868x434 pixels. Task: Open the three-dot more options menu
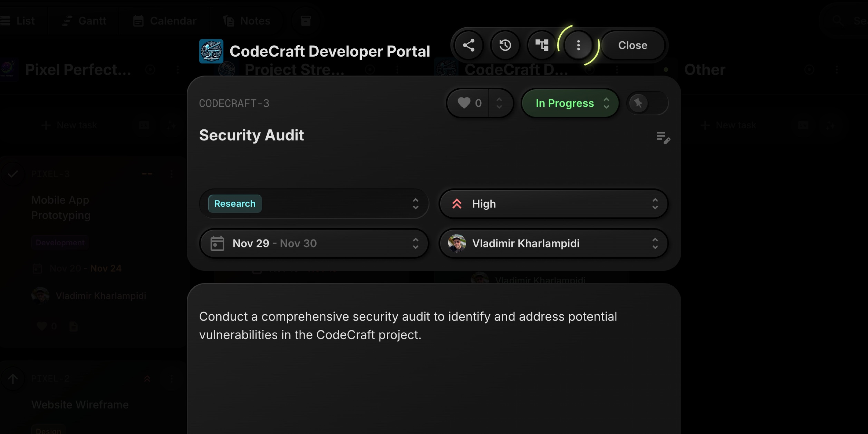coord(578,45)
